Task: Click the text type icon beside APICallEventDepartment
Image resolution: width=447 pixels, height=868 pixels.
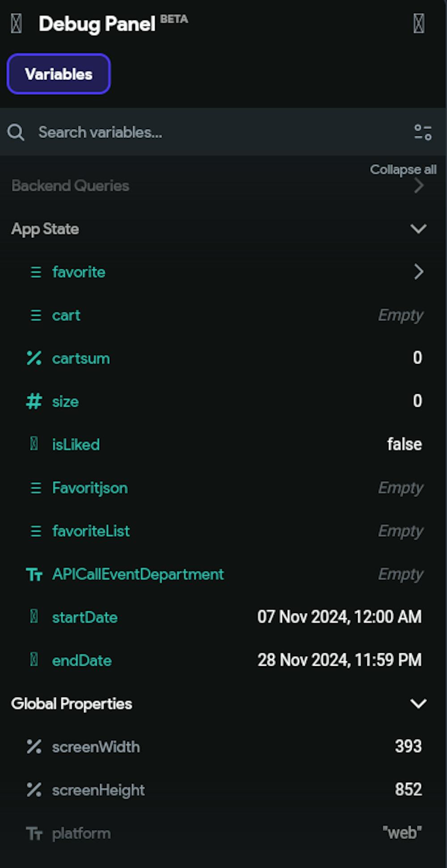Action: [34, 574]
